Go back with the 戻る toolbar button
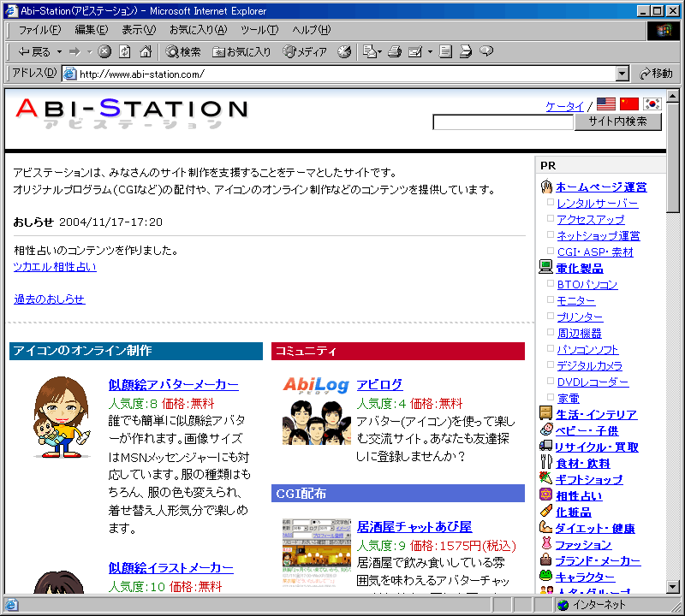This screenshot has height=616, width=685. click(34, 52)
